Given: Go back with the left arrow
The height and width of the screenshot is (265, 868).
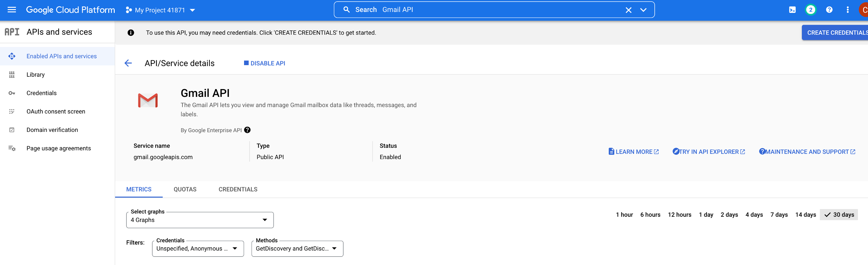Looking at the screenshot, I should pyautogui.click(x=128, y=63).
